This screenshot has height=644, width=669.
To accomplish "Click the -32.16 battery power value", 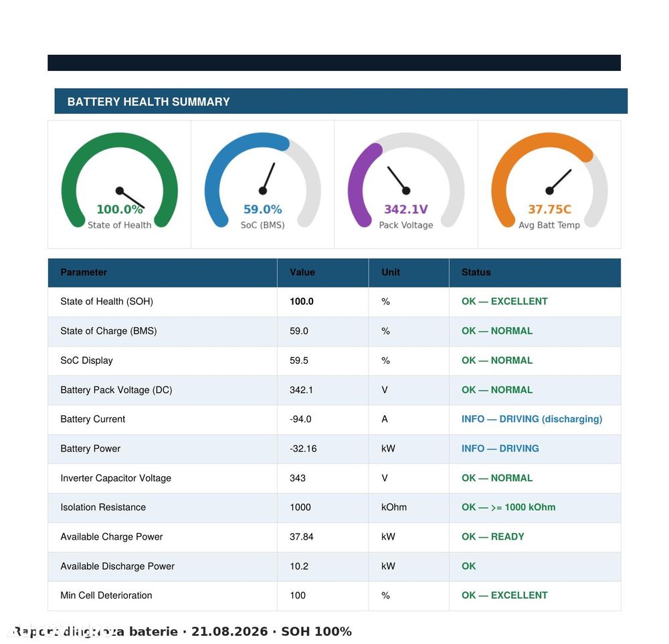I will point(303,449).
